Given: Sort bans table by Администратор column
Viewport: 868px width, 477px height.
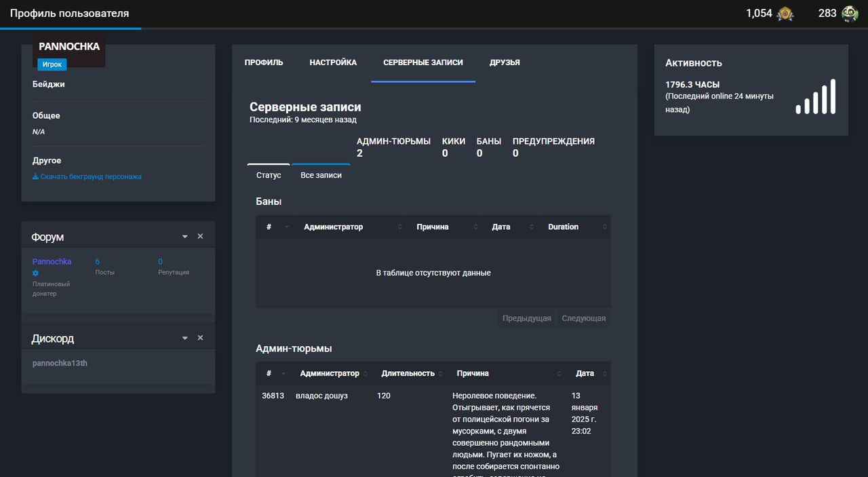Looking at the screenshot, I should pos(352,227).
